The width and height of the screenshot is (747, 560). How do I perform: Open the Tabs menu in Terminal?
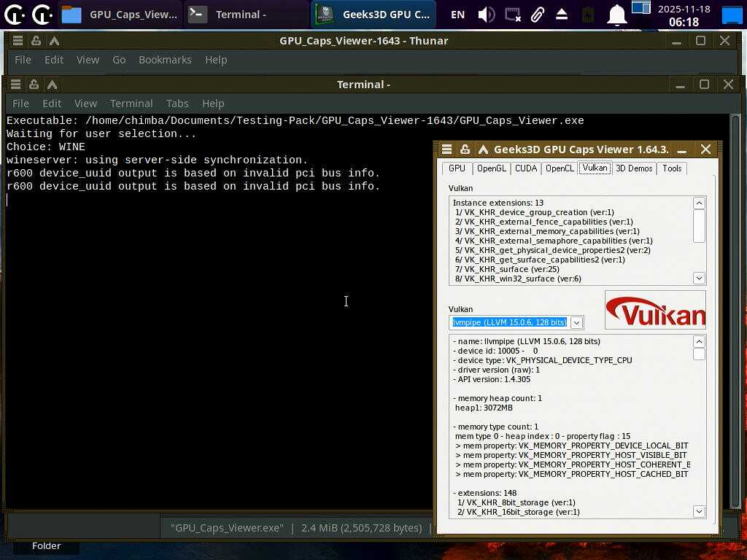pos(177,104)
